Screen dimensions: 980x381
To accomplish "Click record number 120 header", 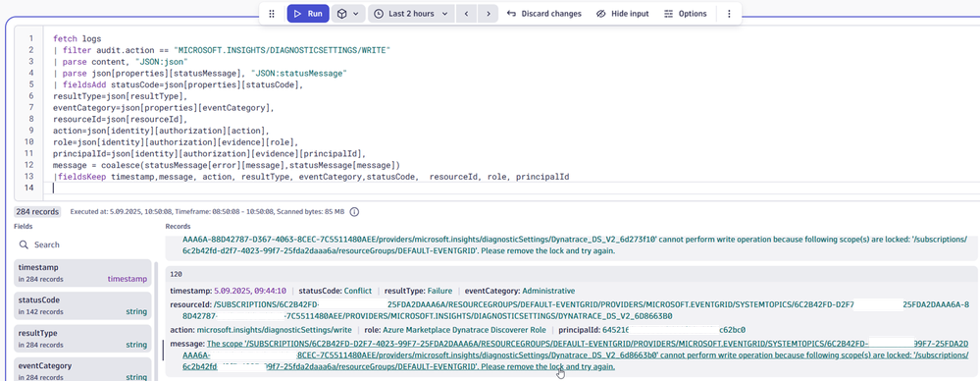I will (177, 274).
